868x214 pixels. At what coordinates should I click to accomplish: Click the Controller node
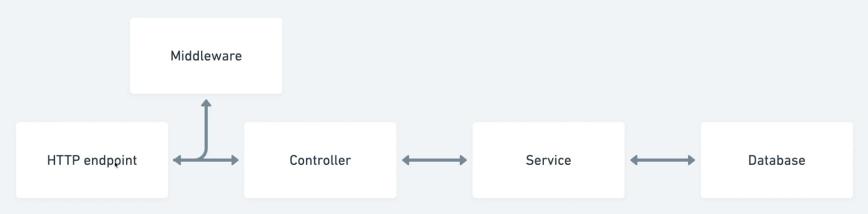click(320, 160)
